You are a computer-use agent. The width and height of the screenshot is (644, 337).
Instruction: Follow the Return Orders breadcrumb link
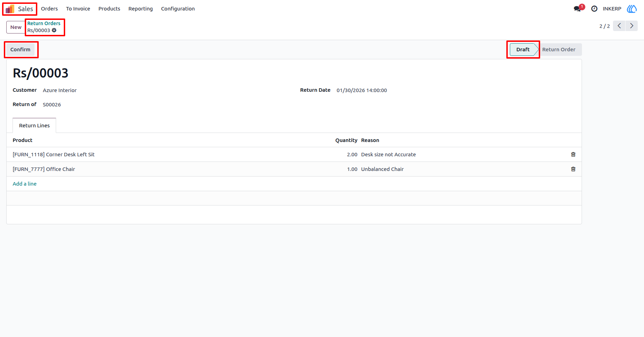[44, 23]
